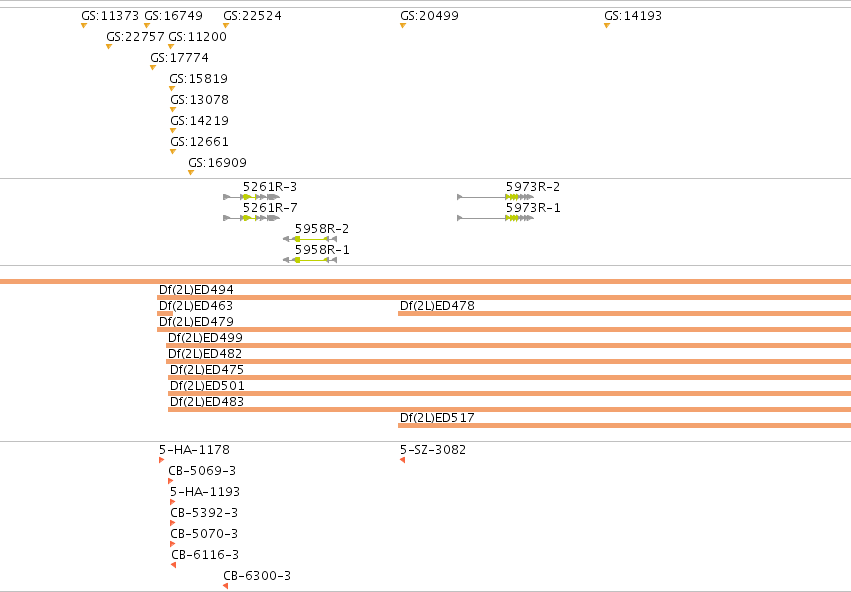Select the Df(2L)ED482 deletion label

coord(205,354)
